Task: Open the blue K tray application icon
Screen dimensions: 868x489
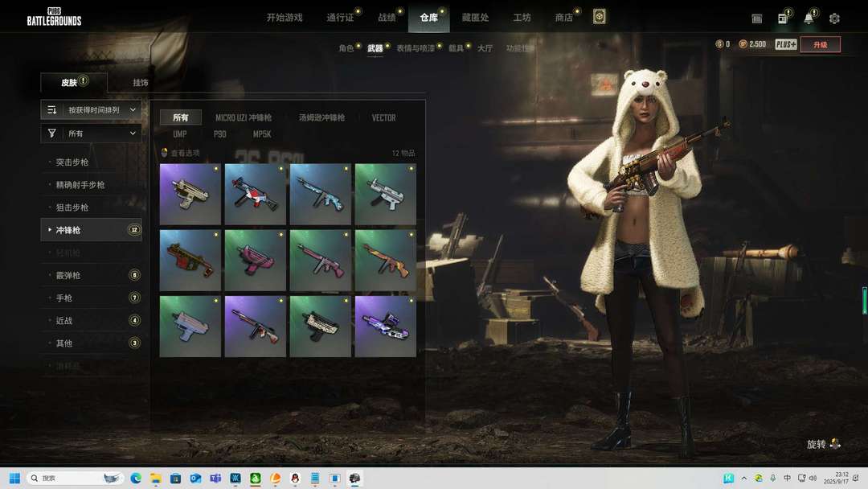Action: (728, 478)
